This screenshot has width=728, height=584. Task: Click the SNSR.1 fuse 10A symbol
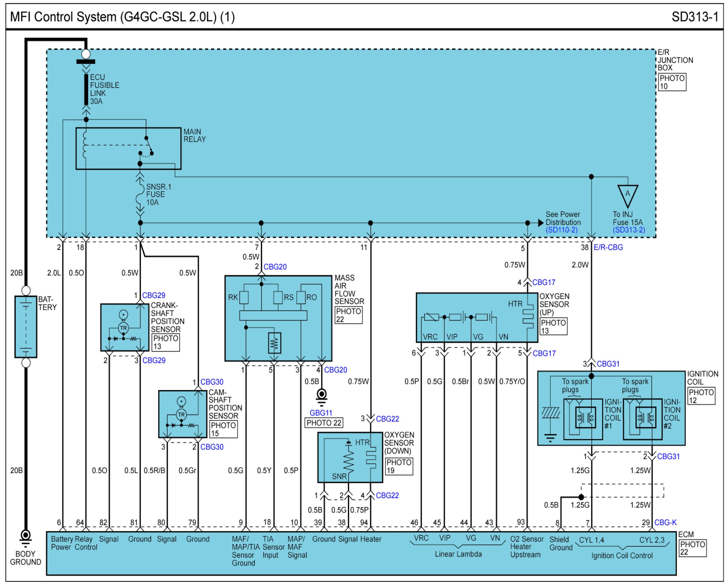(x=140, y=195)
